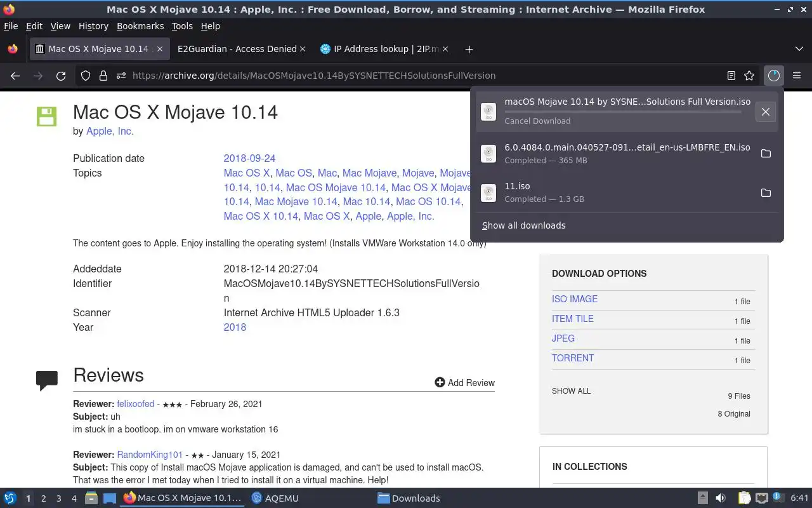
Task: Reload the current page
Action: click(x=61, y=76)
